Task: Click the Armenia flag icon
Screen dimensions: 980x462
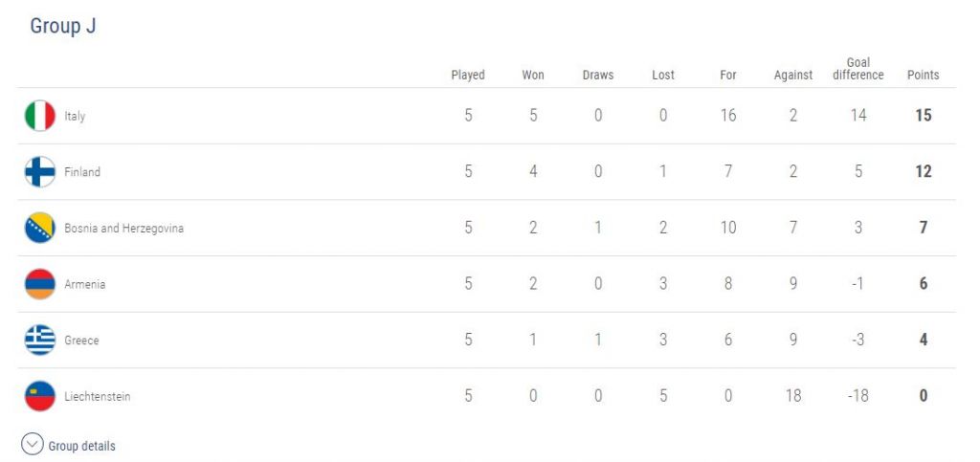Action: pos(40,284)
